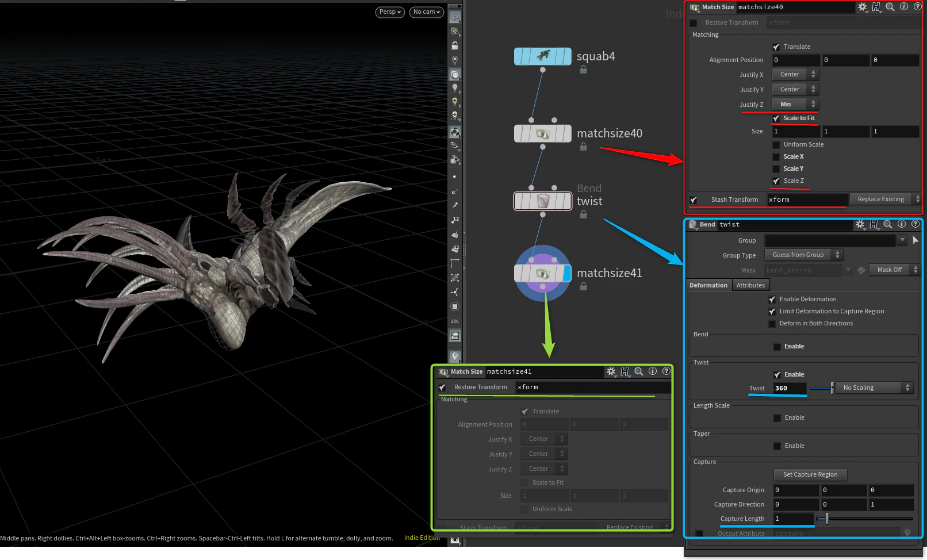
Task: Enable Deform in Both Directions
Action: 772,324
